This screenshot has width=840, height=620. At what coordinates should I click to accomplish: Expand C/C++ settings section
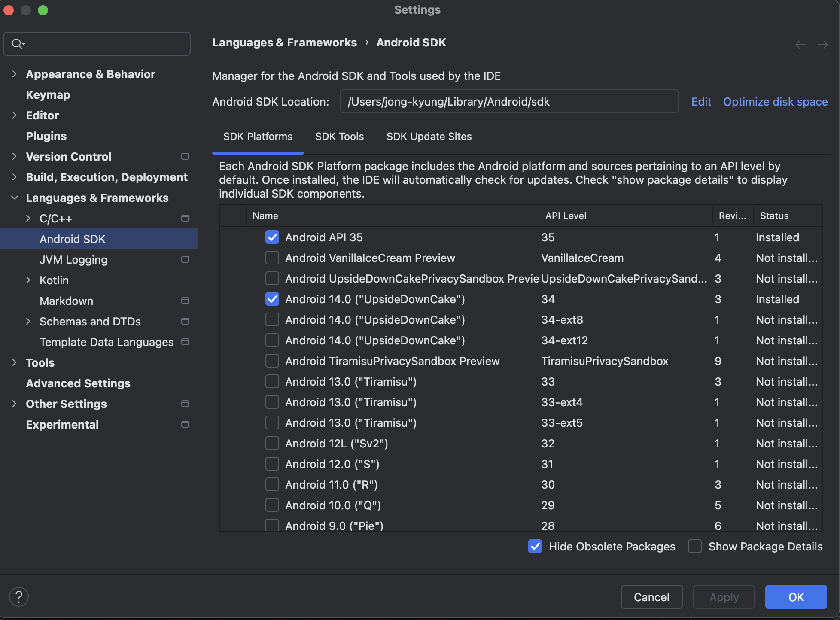point(28,219)
